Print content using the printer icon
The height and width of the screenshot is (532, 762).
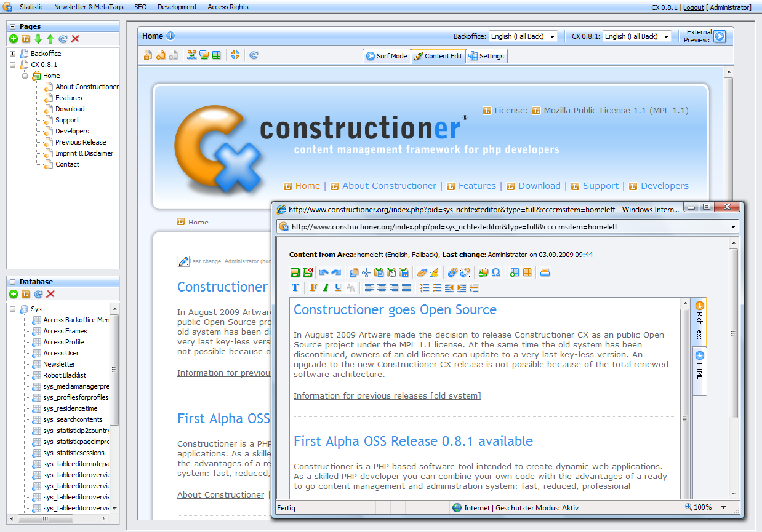(x=545, y=272)
